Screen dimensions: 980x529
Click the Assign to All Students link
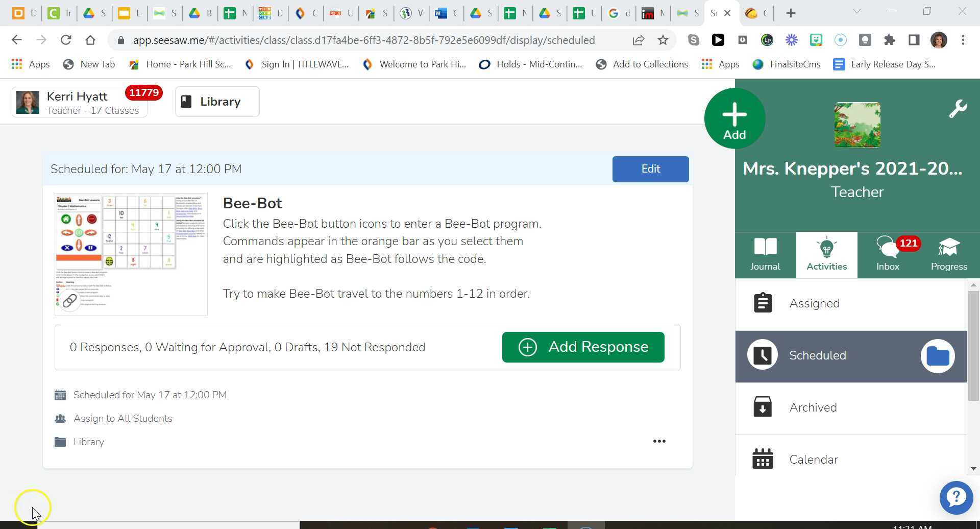tap(122, 418)
